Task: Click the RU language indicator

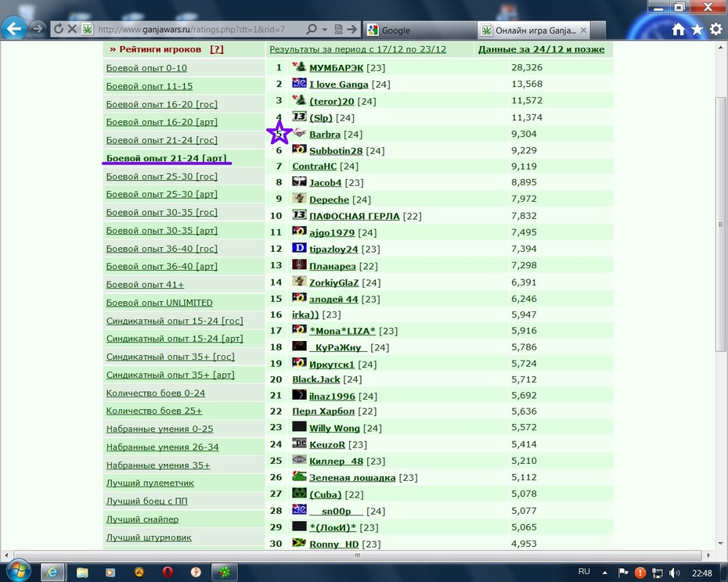Action: [584, 572]
